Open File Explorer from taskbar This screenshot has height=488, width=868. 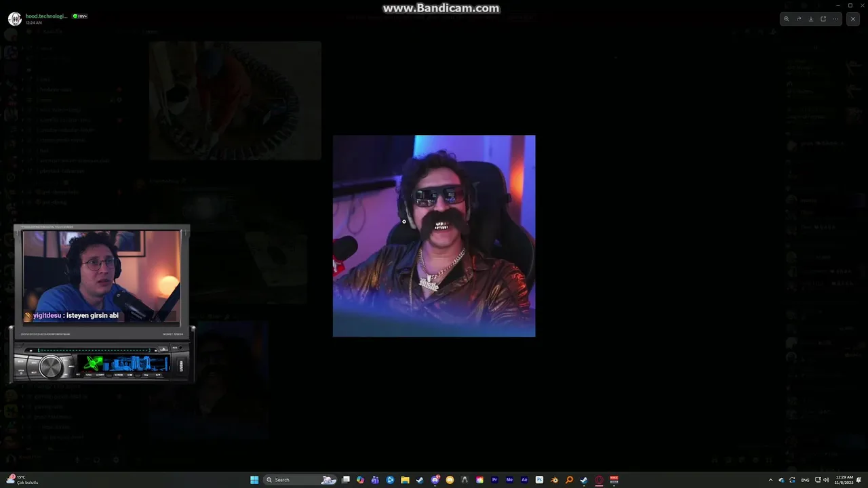(x=405, y=480)
